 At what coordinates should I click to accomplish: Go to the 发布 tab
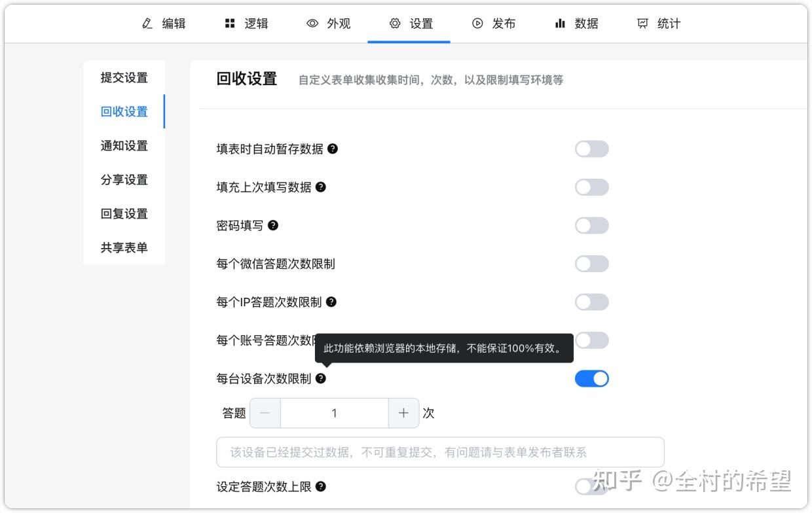point(494,24)
